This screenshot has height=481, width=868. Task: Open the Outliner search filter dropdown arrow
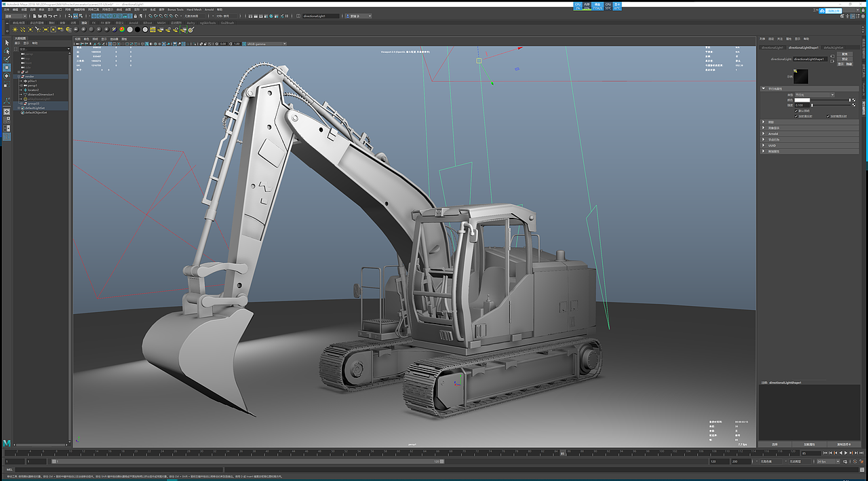[68, 49]
